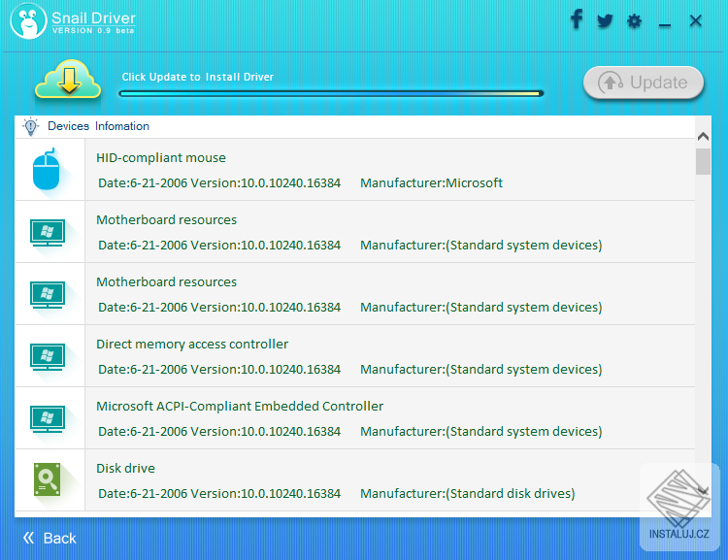Click the device list scrollbar thumb
The image size is (728, 560).
[703, 161]
